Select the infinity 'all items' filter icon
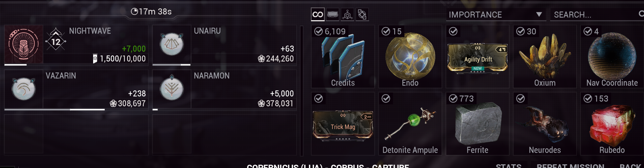Viewport: 644px width, 168px height. [x=318, y=15]
